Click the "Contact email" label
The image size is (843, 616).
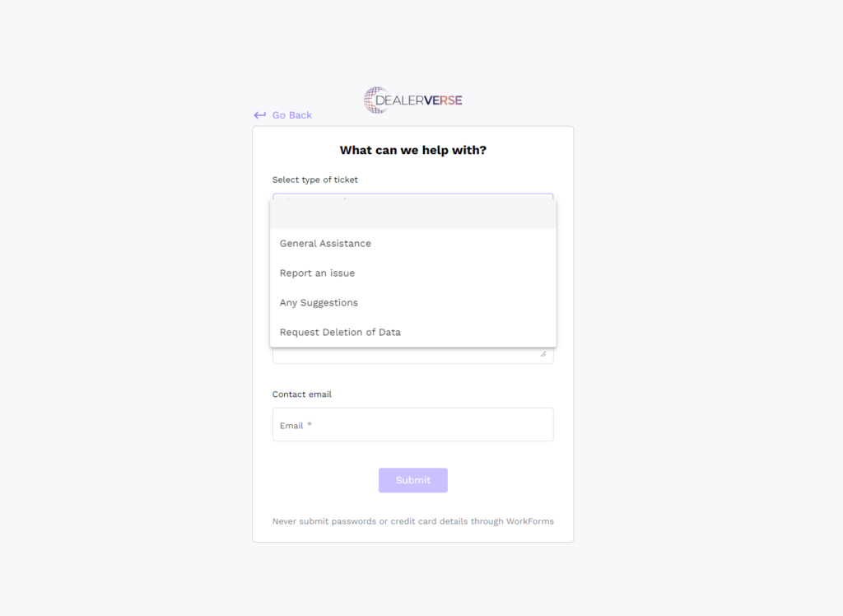(x=302, y=394)
